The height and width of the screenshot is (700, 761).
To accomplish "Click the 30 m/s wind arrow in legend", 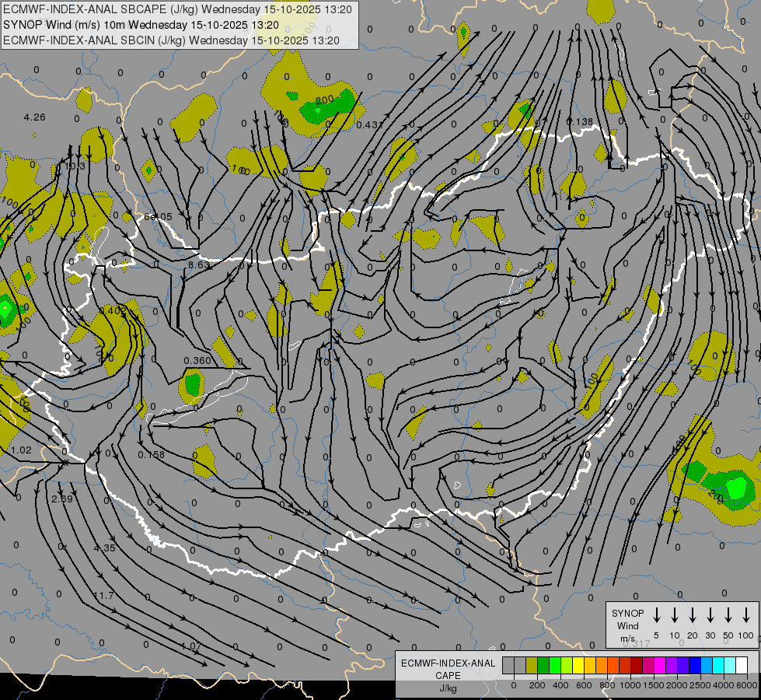I will pos(710,615).
